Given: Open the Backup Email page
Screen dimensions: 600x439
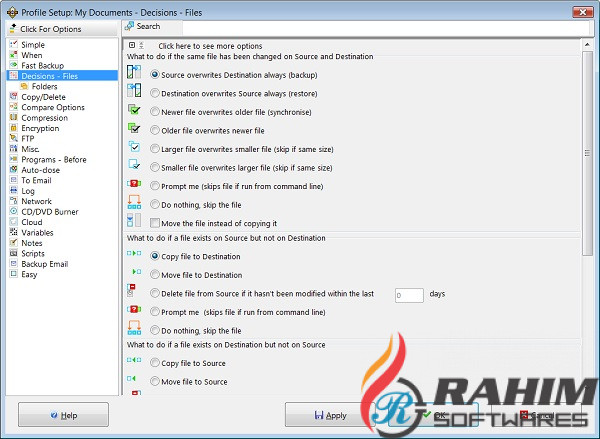Looking at the screenshot, I should (45, 264).
